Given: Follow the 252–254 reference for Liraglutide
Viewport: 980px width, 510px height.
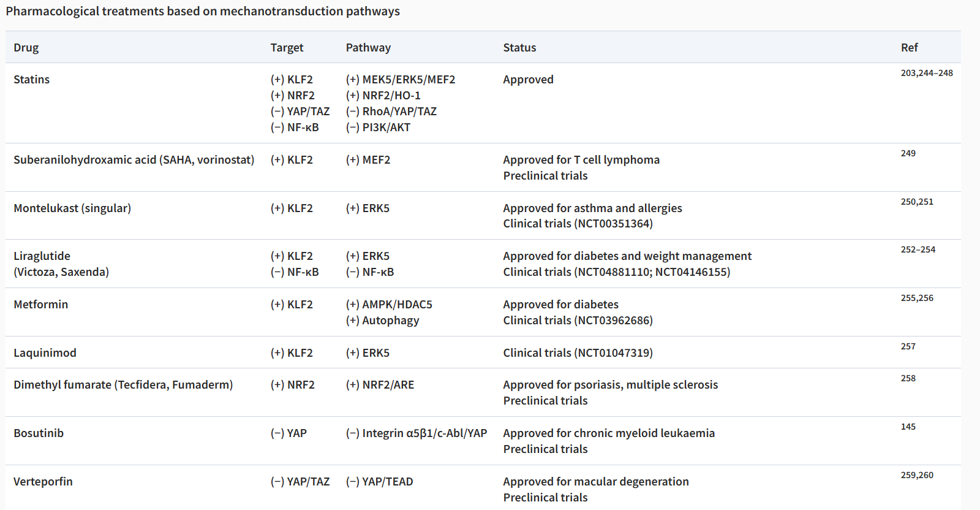Looking at the screenshot, I should [x=918, y=249].
